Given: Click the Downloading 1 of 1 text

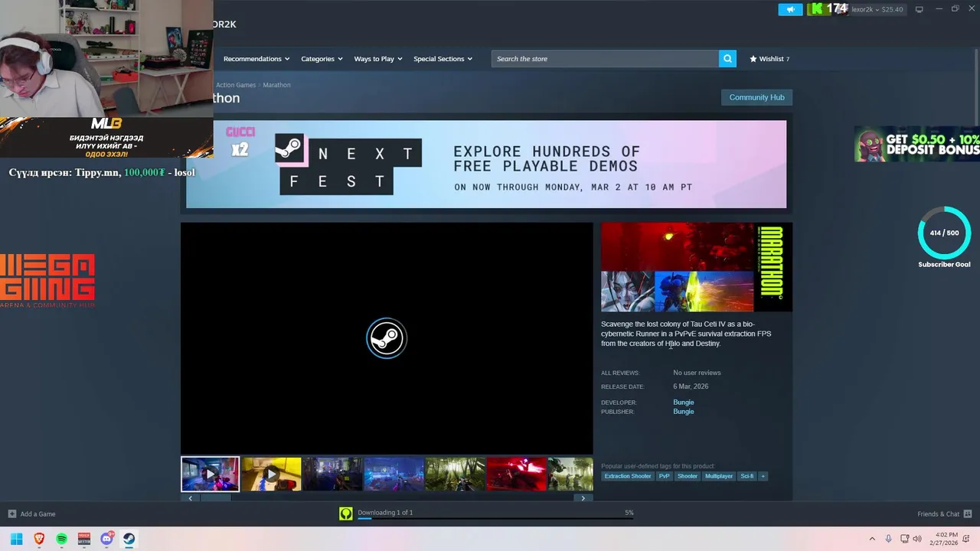Looking at the screenshot, I should 385,512.
